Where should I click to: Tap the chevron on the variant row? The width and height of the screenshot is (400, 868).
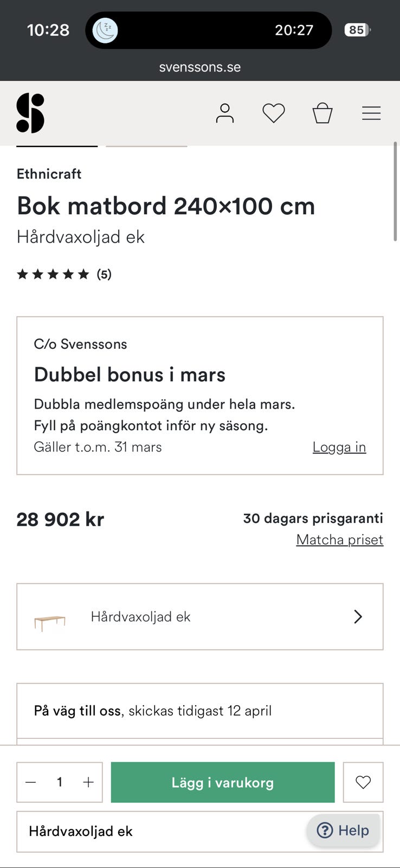click(358, 617)
